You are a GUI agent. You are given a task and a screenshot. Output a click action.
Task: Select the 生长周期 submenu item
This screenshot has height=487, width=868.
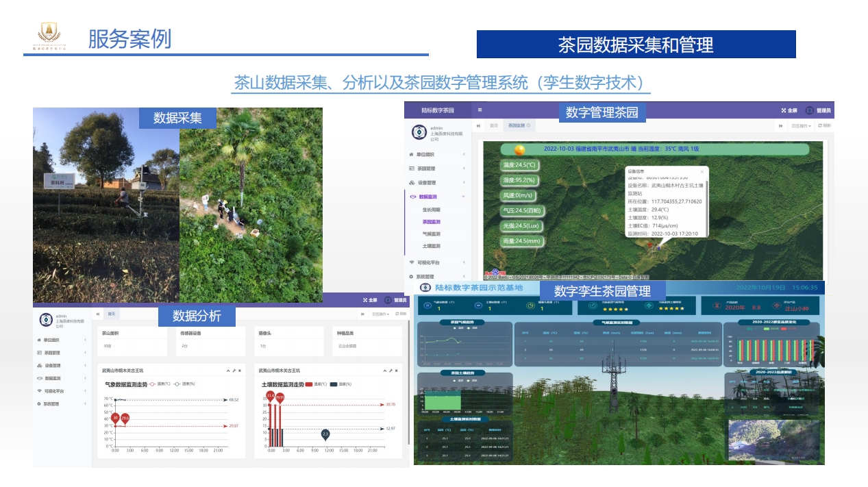[x=431, y=210]
